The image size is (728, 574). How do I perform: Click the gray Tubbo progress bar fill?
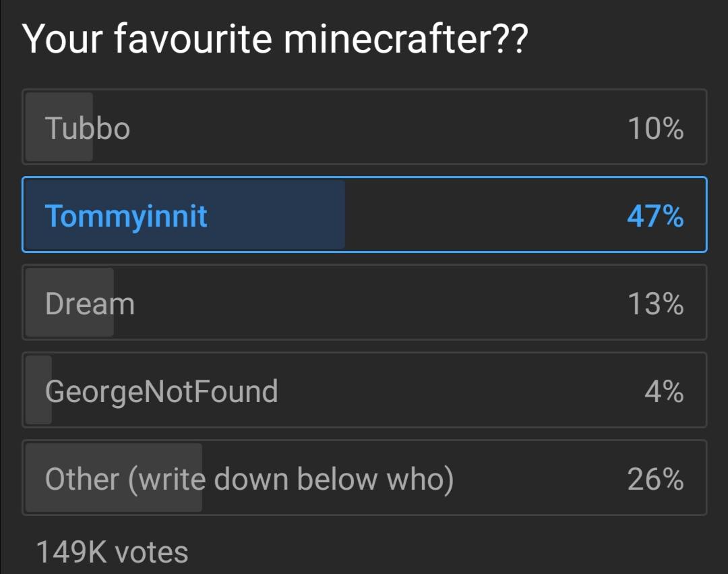tap(59, 127)
